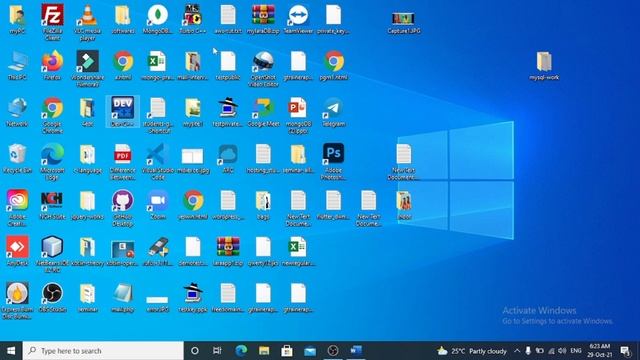The height and width of the screenshot is (360, 640).
Task: Open Task View on the taskbar
Action: 217,351
